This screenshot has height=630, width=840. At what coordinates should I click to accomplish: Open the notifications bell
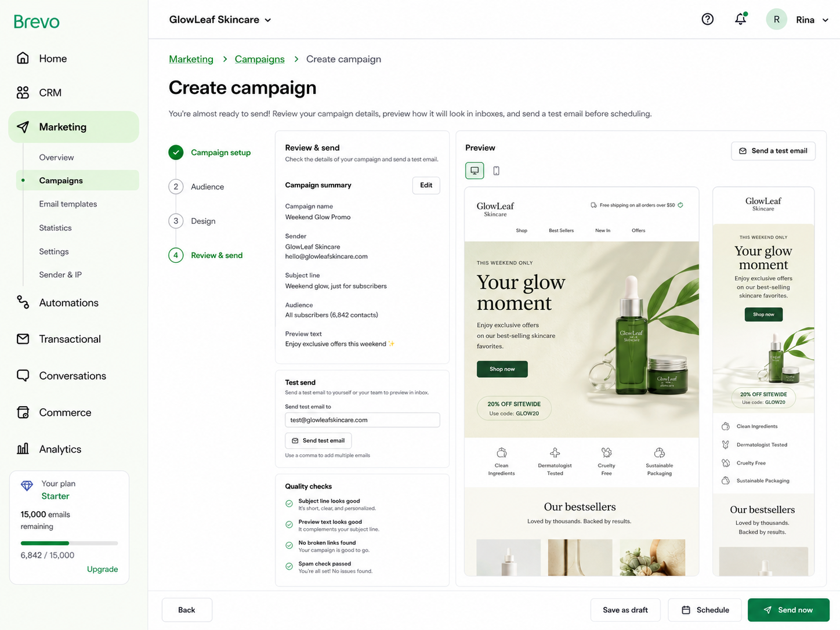click(741, 19)
